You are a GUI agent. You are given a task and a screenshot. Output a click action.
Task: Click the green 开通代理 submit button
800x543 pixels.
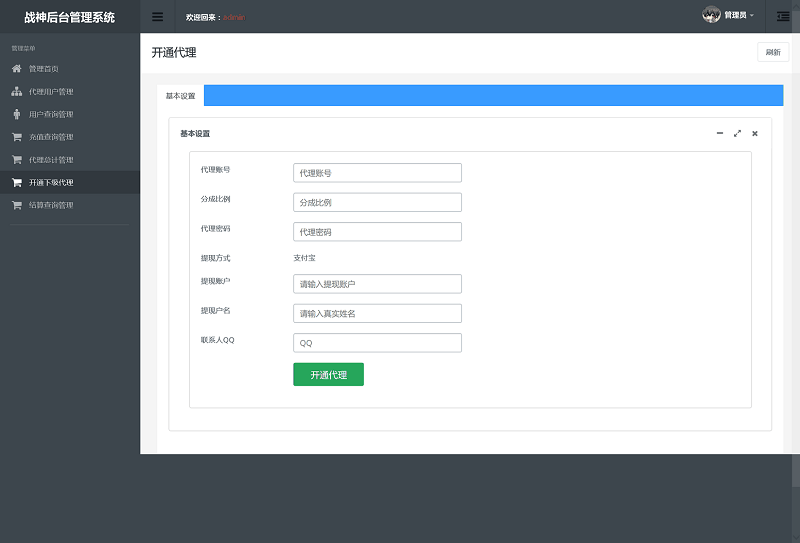329,375
